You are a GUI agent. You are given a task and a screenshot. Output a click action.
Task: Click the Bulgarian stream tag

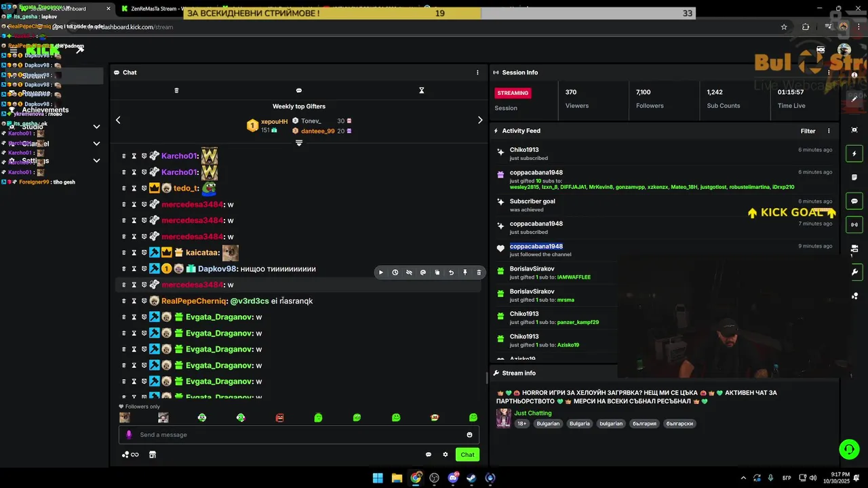[548, 424]
